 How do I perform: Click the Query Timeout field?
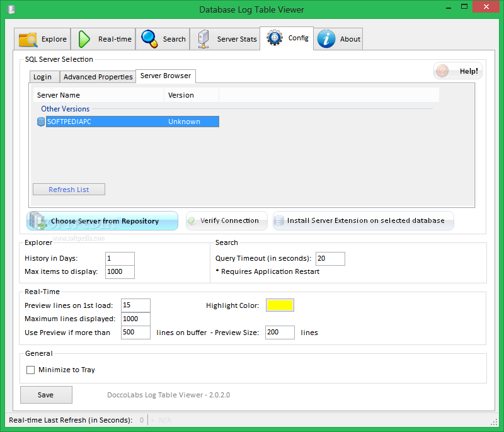(330, 259)
